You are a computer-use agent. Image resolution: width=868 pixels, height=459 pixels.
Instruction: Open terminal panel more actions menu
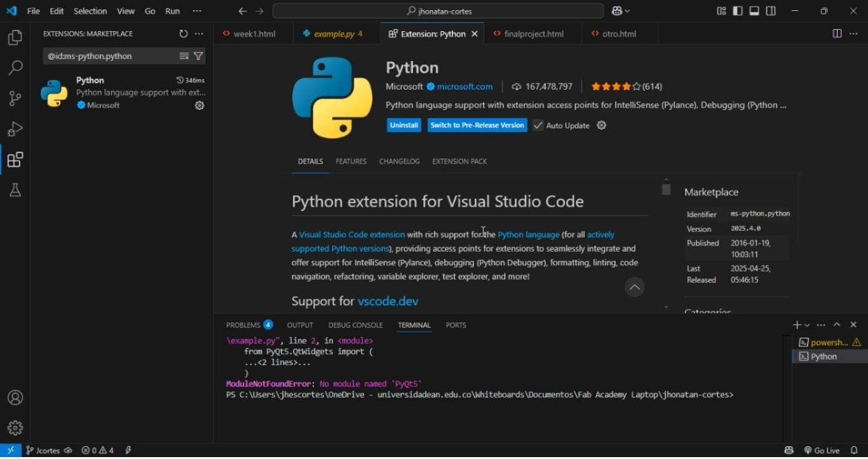(x=822, y=325)
